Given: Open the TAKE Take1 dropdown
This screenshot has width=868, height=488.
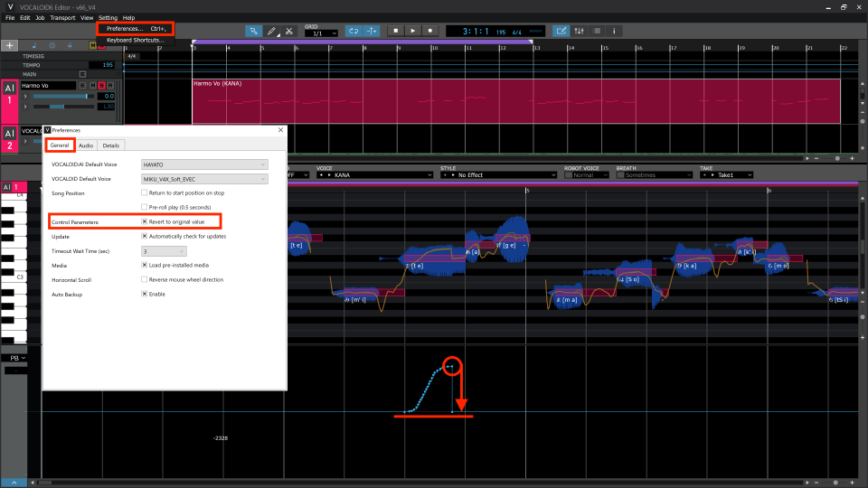Looking at the screenshot, I should (727, 174).
